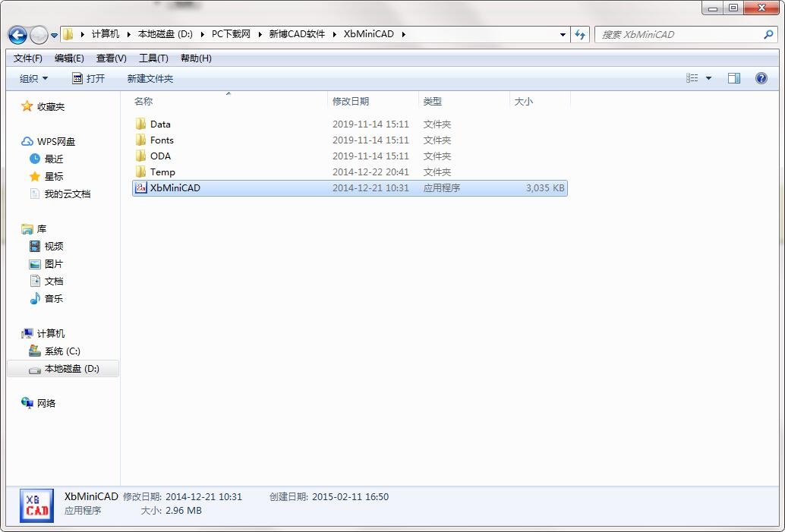The height and width of the screenshot is (532, 785).
Task: Open the 文档 library
Action: [x=54, y=282]
